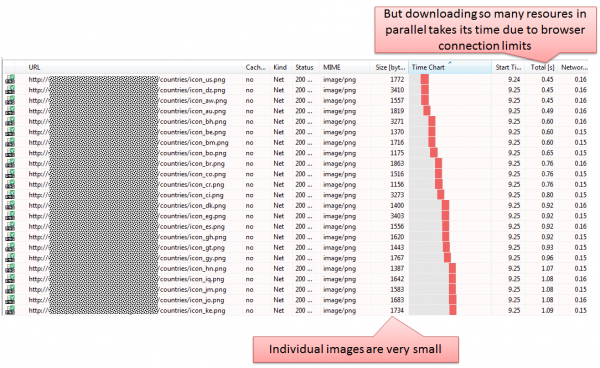The height and width of the screenshot is (368, 600).
Task: Click the start time 9.24 cell
Action: click(514, 80)
